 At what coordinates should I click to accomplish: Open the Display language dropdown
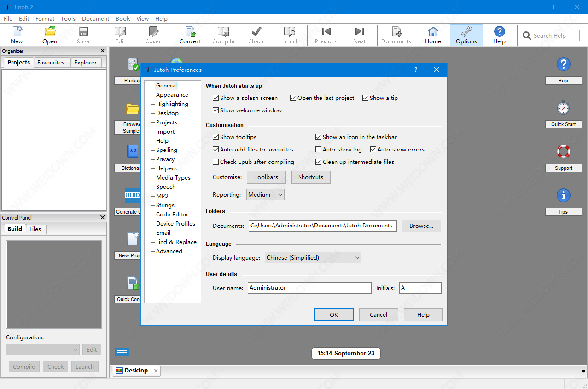[313, 258]
